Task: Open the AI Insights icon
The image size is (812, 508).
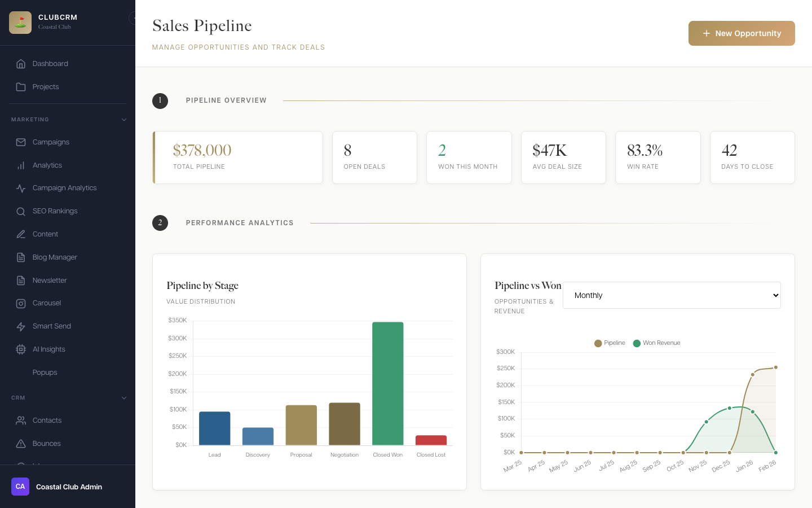Action: tap(21, 349)
